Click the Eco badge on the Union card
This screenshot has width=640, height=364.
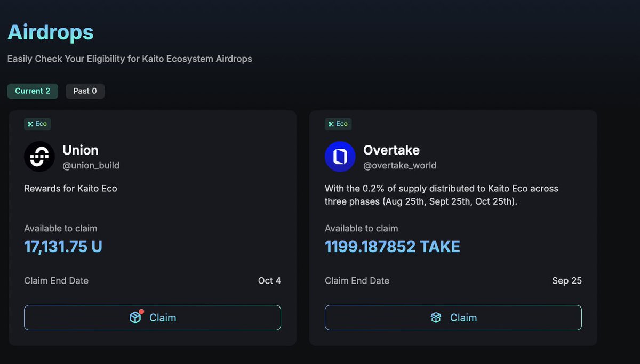[37, 124]
